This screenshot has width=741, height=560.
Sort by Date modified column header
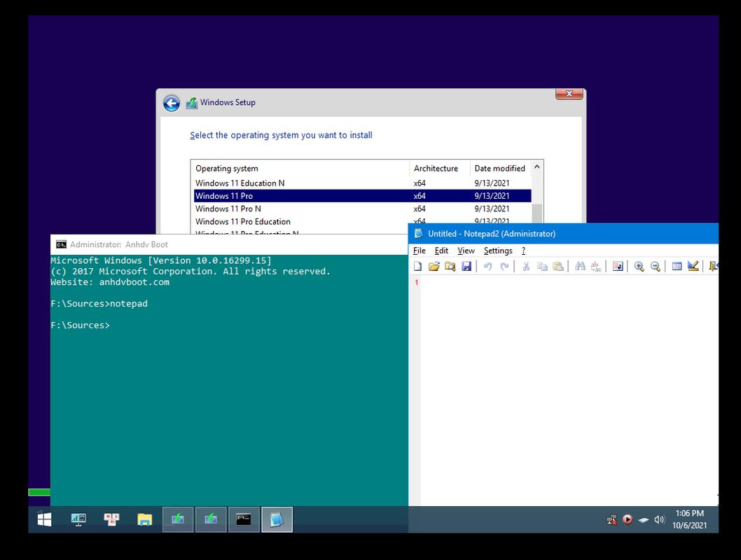(501, 169)
